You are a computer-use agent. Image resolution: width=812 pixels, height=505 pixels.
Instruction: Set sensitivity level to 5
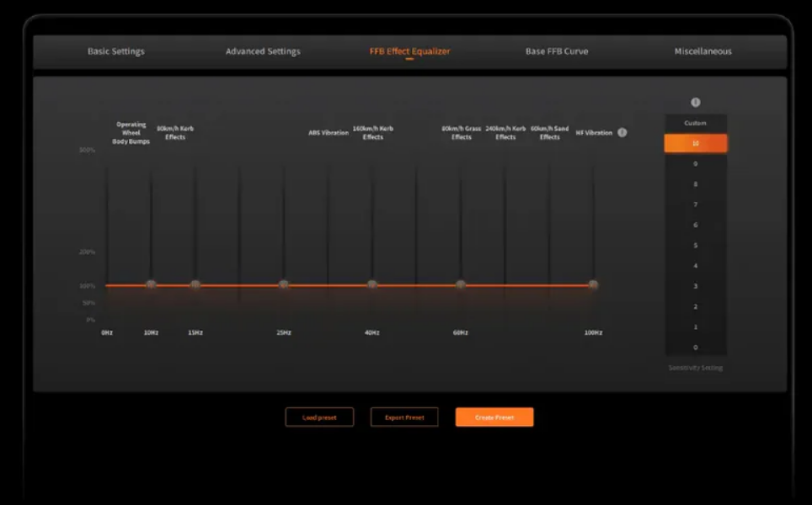(x=696, y=246)
